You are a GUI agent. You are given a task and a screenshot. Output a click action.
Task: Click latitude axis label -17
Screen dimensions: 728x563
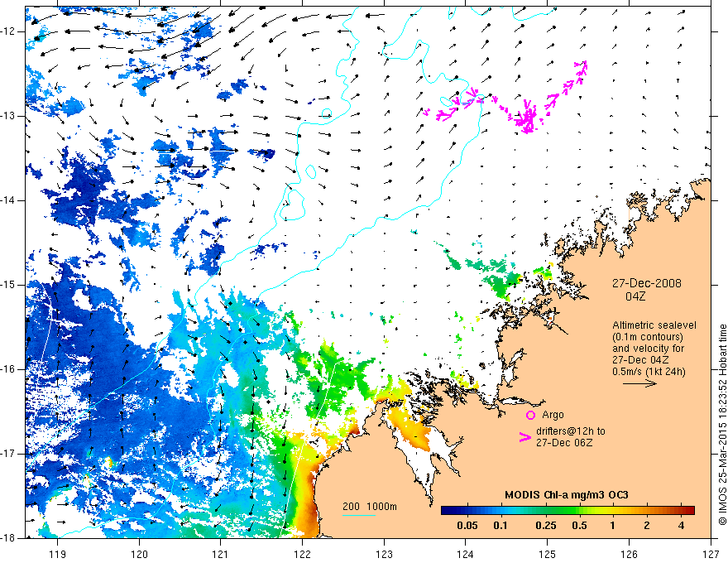(8, 454)
